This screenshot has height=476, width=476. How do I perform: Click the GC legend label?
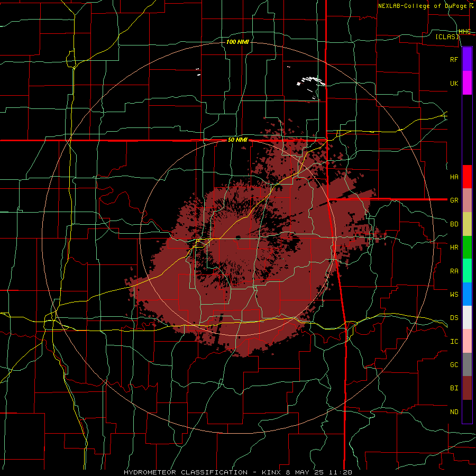pos(454,364)
